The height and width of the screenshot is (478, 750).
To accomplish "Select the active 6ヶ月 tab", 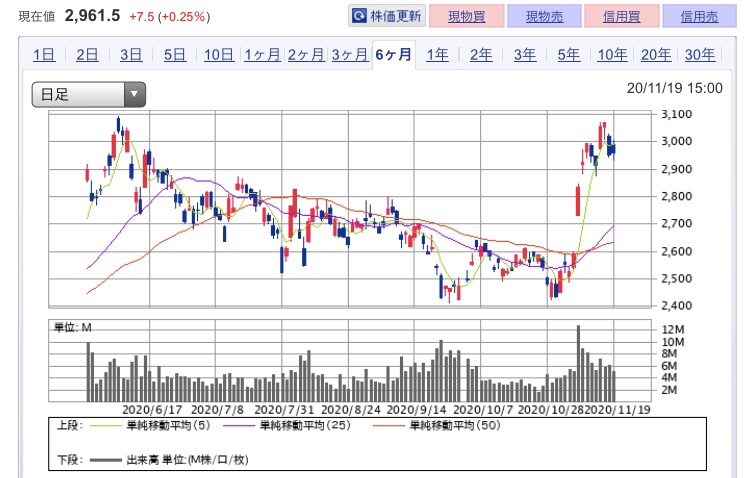I will coord(394,55).
